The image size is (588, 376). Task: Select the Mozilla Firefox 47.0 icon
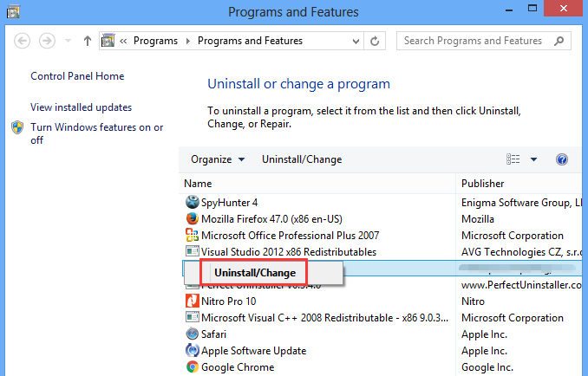pyautogui.click(x=192, y=219)
